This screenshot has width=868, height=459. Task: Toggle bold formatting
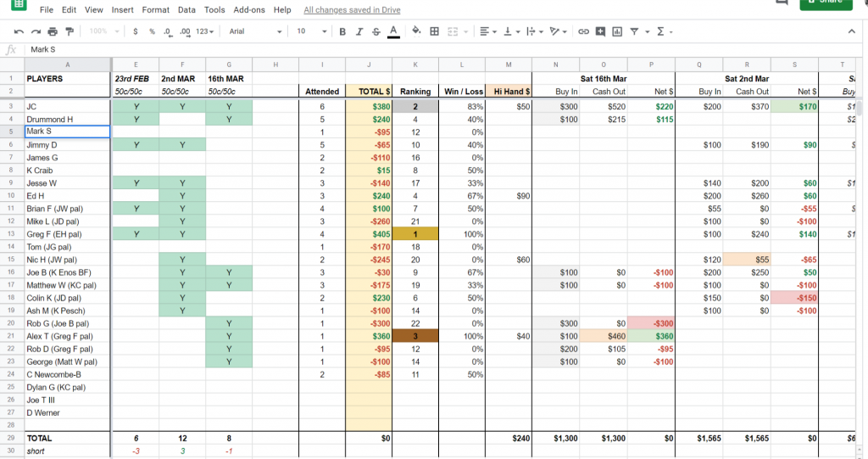pos(342,31)
